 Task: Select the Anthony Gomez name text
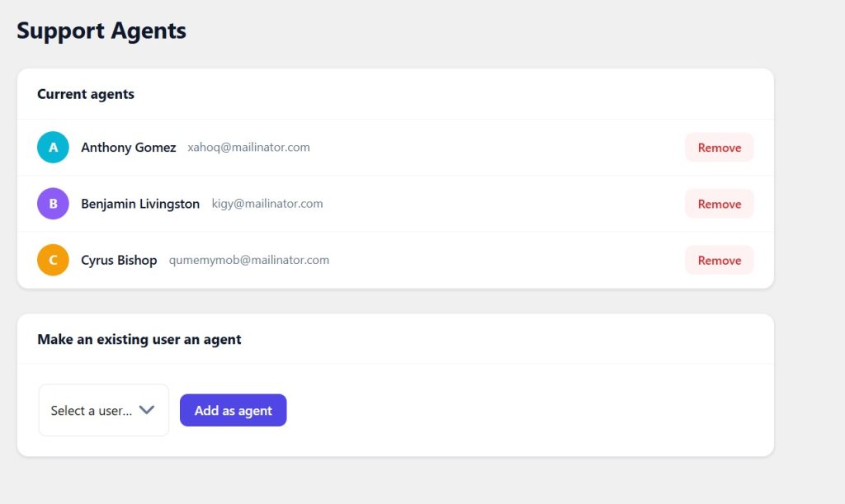click(128, 148)
